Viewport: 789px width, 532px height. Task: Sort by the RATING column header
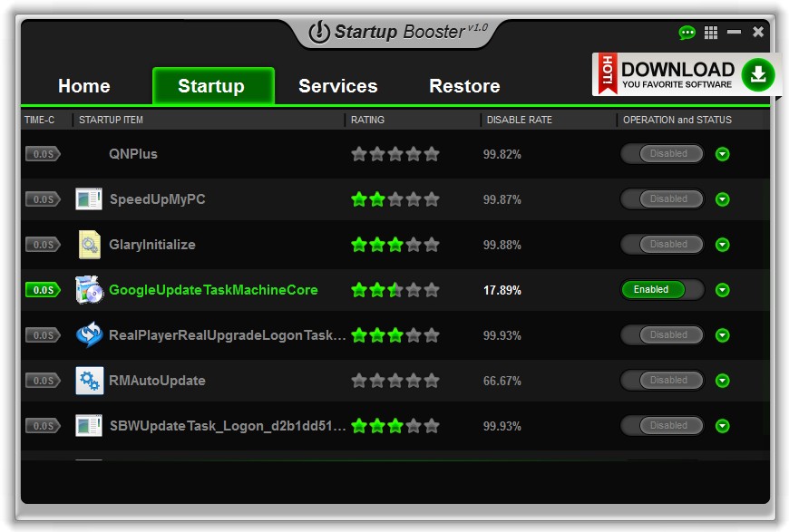[x=367, y=120]
